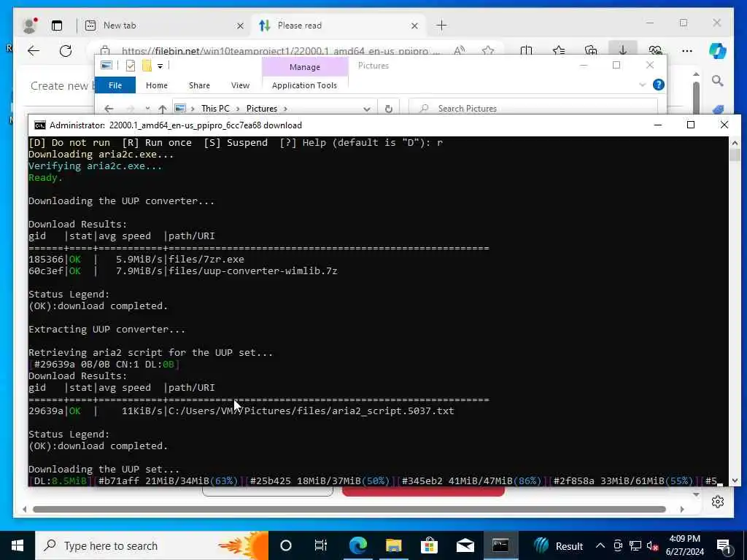Viewport: 747px width, 560px height.
Task: Open recent locations dropdown in Explorer
Action: point(147,109)
